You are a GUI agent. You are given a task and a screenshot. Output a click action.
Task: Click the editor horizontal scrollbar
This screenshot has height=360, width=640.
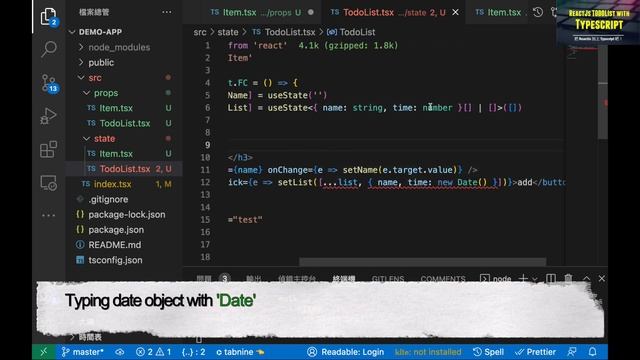pos(422,261)
